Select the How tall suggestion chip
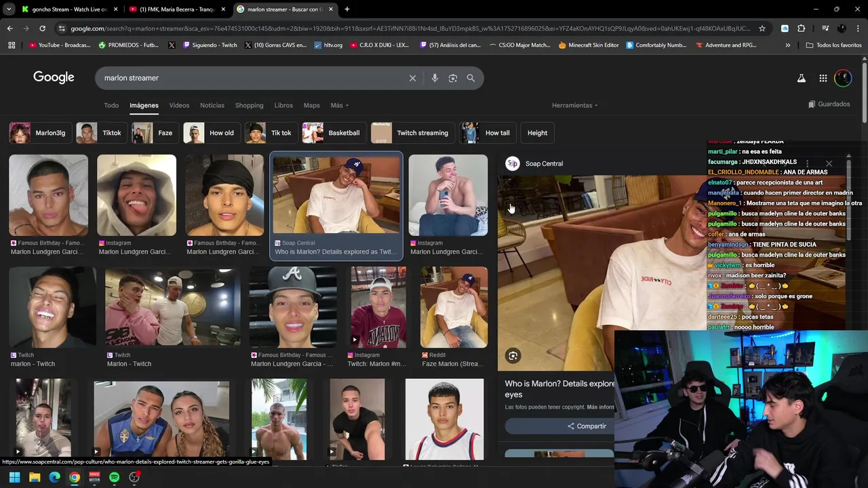 pos(486,133)
